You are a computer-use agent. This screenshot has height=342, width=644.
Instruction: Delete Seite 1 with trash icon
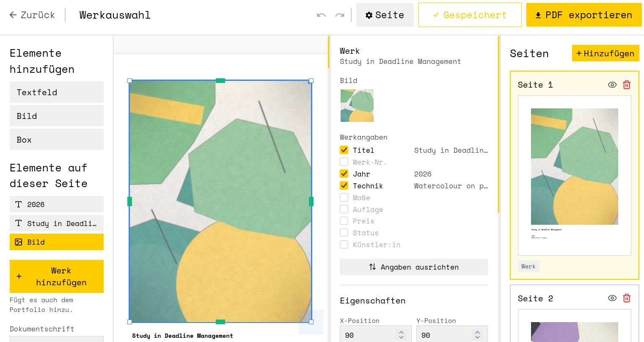pyautogui.click(x=627, y=85)
